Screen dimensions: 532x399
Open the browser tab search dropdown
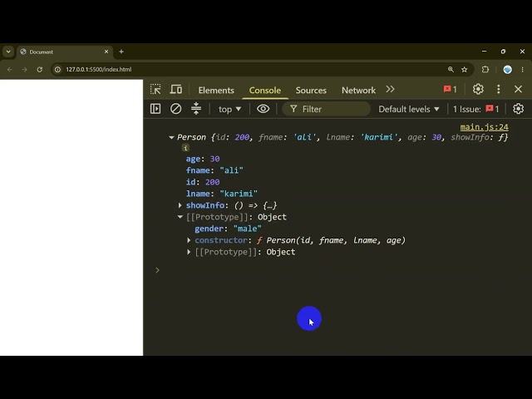click(8, 52)
